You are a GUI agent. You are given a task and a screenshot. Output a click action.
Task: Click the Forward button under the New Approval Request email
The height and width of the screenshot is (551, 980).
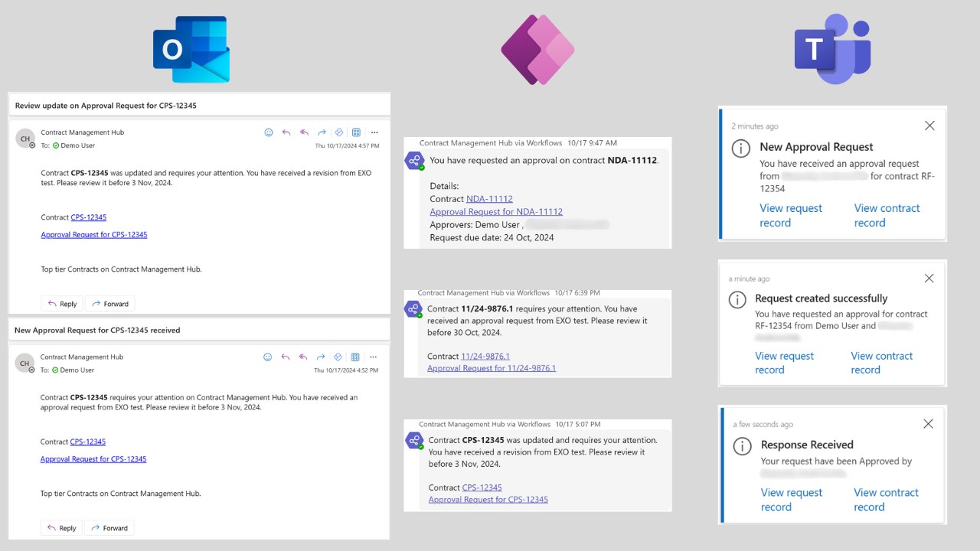pyautogui.click(x=109, y=528)
